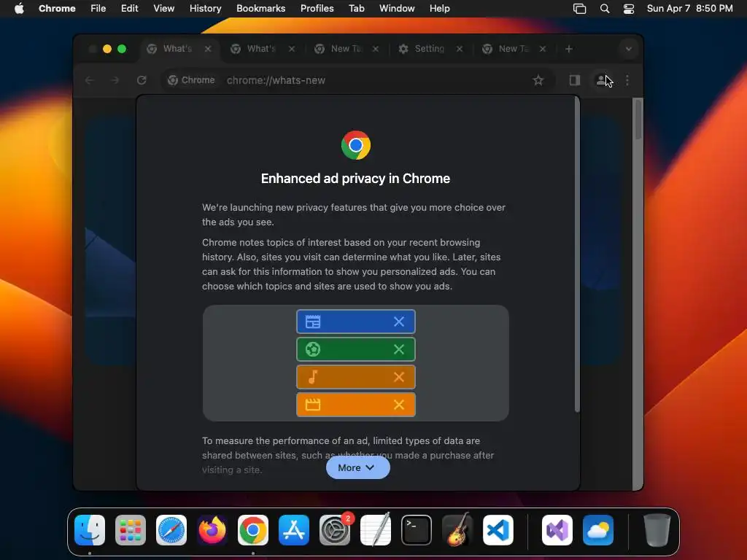Screen dimensions: 747x560
Task: Open the View menu
Action: point(163,8)
